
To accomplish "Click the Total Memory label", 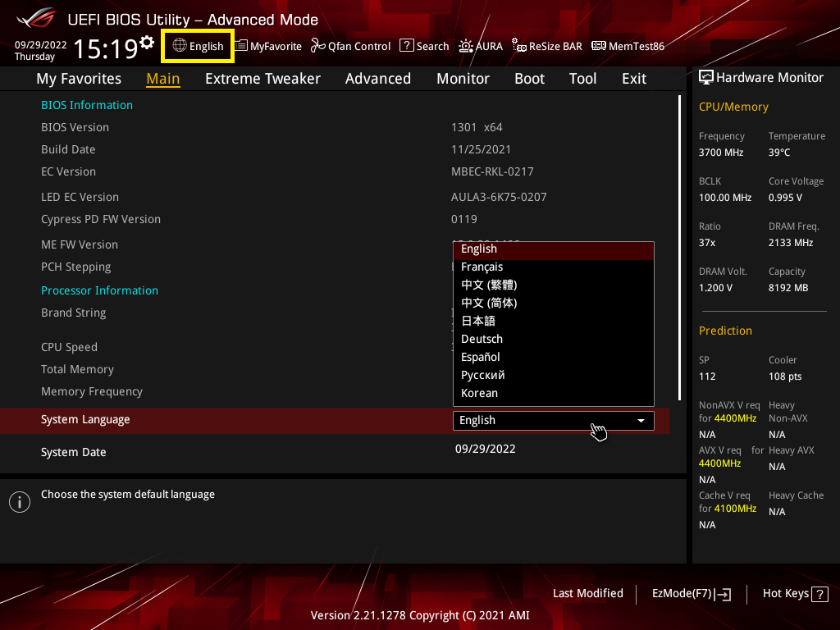I will [77, 370].
